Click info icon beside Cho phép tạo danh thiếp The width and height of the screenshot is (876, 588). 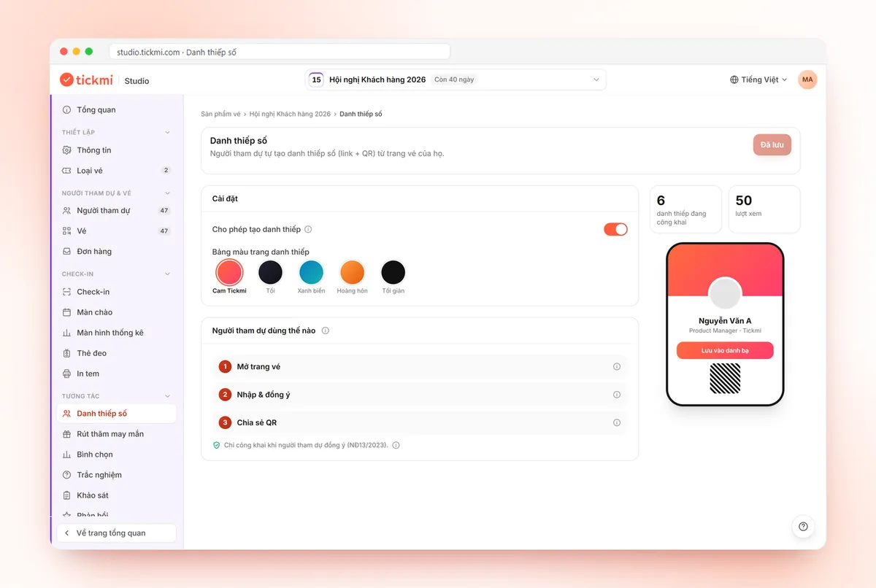308,229
